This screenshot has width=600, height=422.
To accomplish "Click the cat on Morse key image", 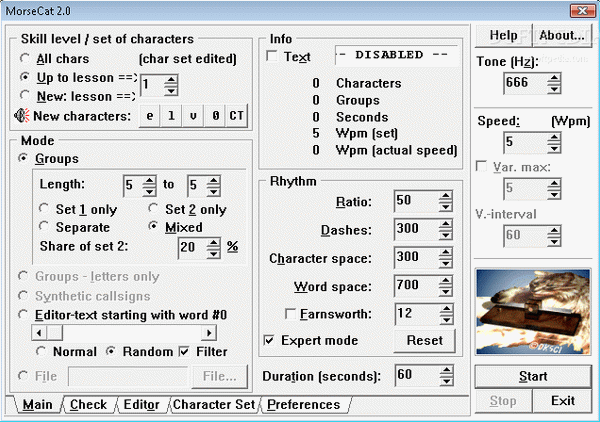I will 533,311.
